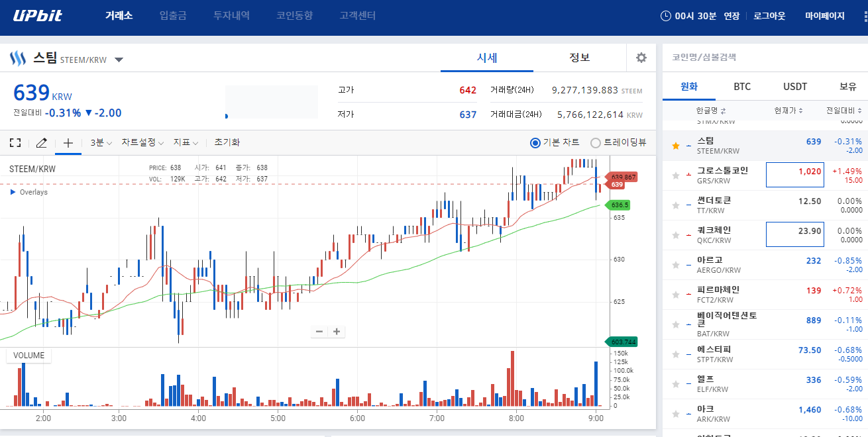The height and width of the screenshot is (437, 868).
Task: Toggle favorite star for 쿼크체인
Action: pyautogui.click(x=675, y=235)
